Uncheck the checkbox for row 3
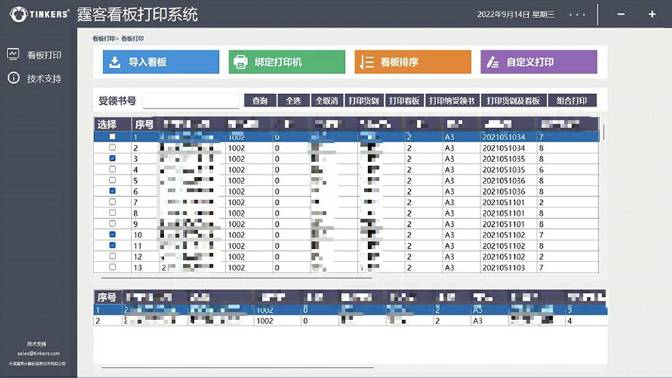 [x=112, y=158]
